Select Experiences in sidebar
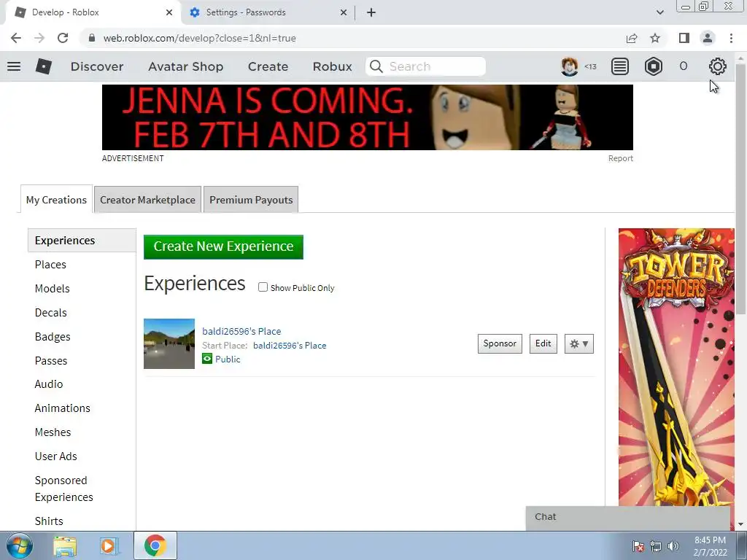747x560 pixels. click(82, 240)
